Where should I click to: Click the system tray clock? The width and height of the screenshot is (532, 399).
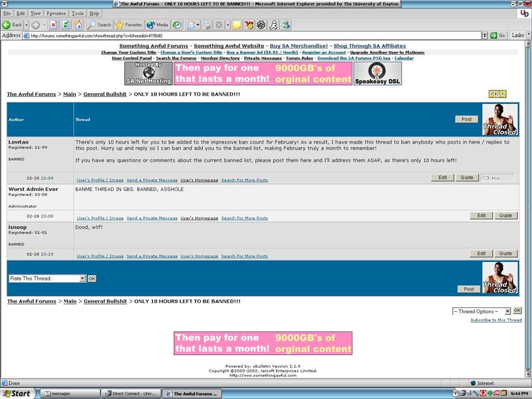click(519, 394)
